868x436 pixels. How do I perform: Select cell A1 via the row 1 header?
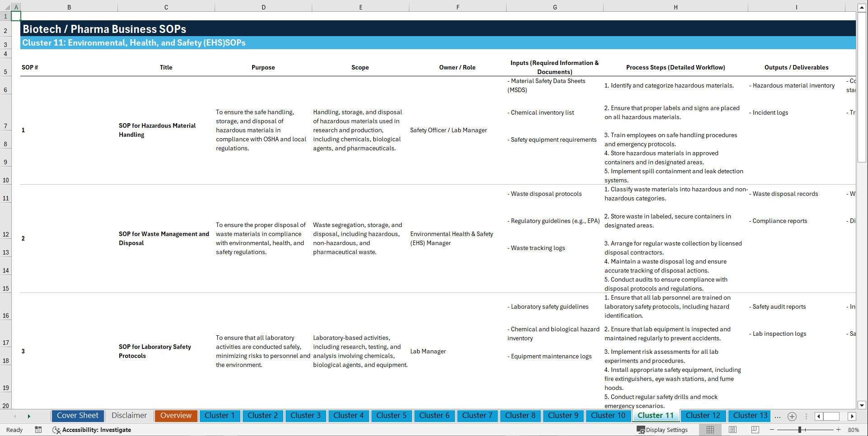click(x=5, y=16)
